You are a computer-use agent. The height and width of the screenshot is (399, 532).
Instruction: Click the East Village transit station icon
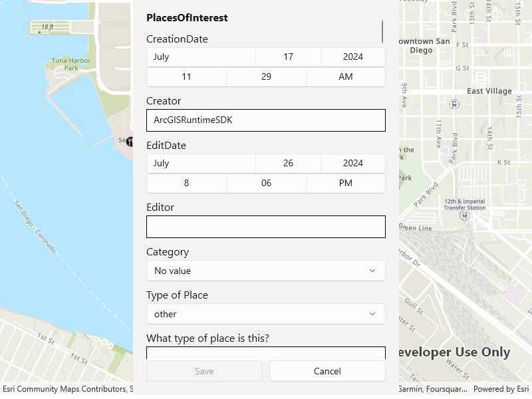(454, 105)
